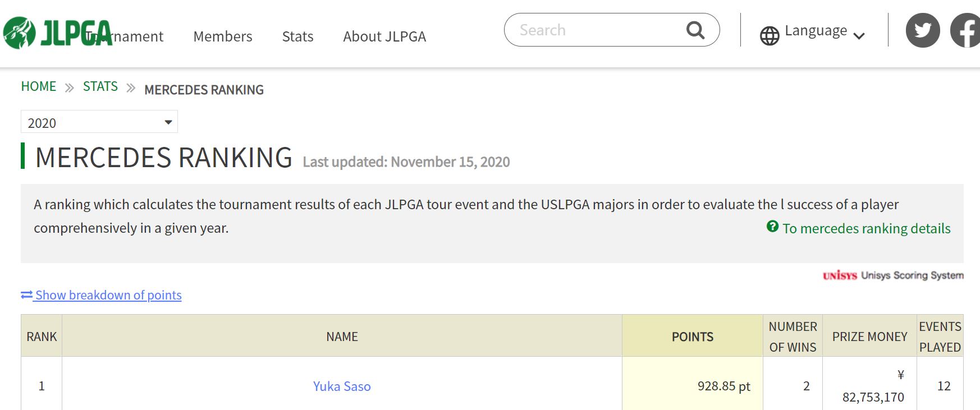The height and width of the screenshot is (410, 980).
Task: Click the RANK column header
Action: [x=42, y=336]
